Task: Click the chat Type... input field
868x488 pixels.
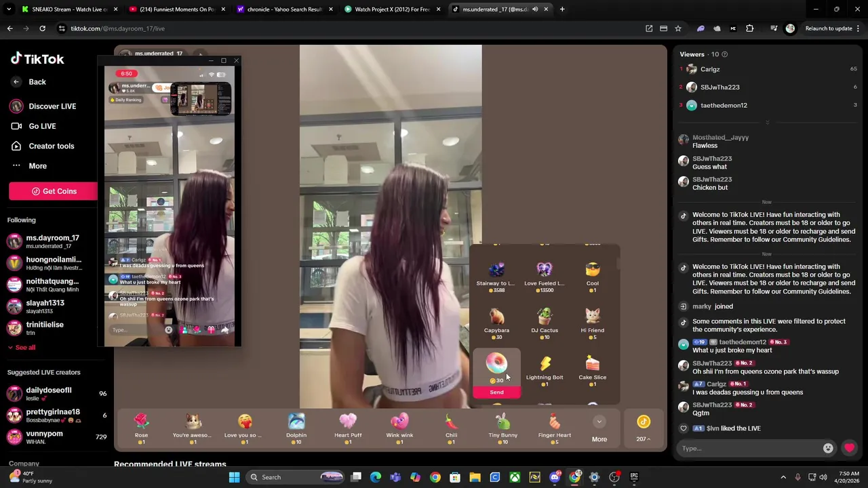Action: [x=749, y=448]
